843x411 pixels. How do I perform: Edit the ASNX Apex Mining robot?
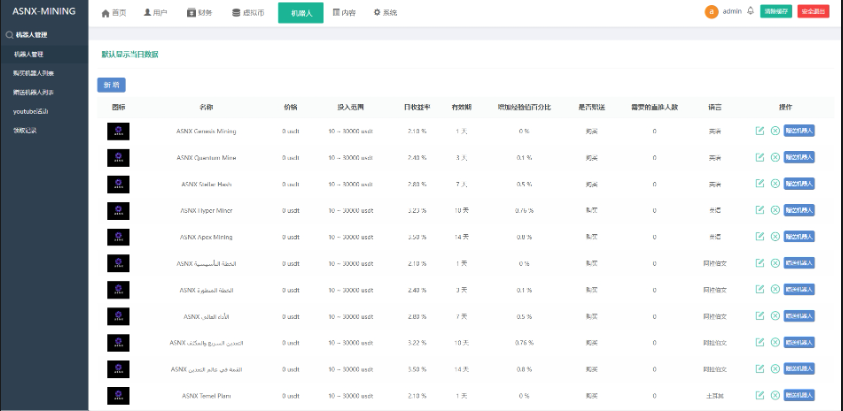(x=760, y=236)
